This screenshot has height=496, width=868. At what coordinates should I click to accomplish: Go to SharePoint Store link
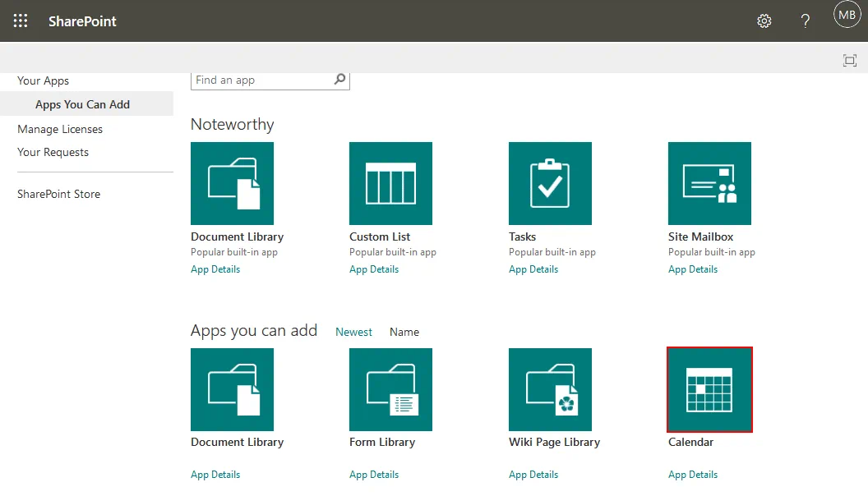pos(59,194)
